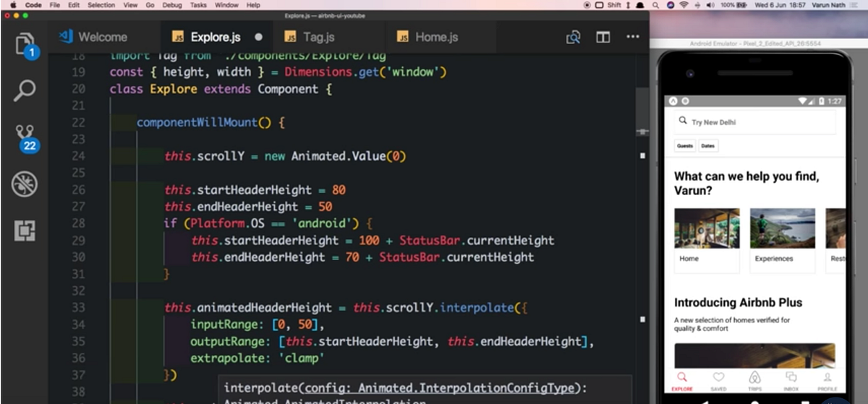The height and width of the screenshot is (404, 868).
Task: Open the volume control in the menu bar
Action: pyautogui.click(x=710, y=5)
